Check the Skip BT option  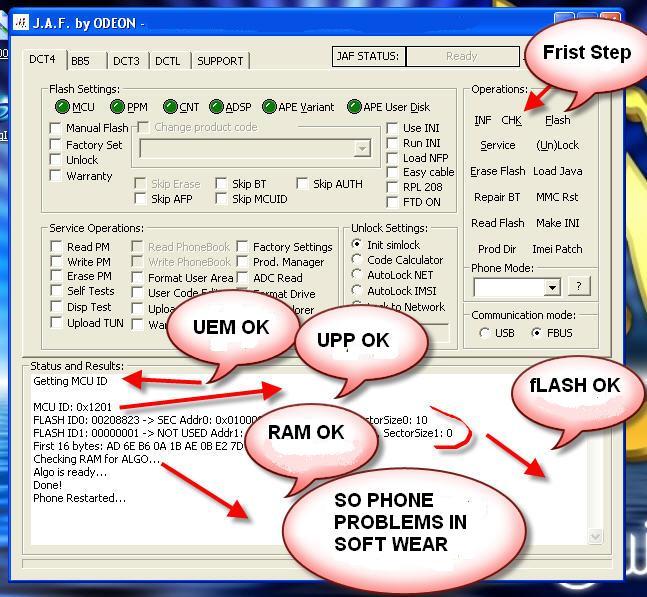coord(221,184)
